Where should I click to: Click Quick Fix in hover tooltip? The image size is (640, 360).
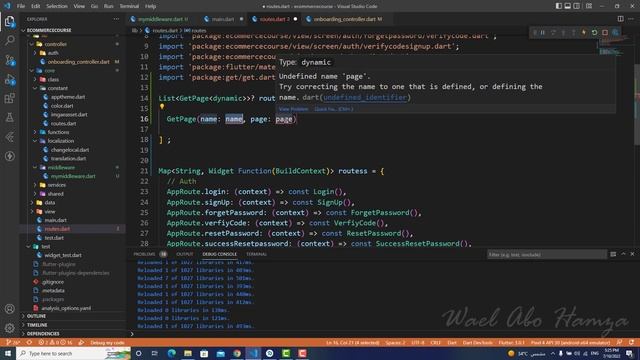(x=333, y=109)
